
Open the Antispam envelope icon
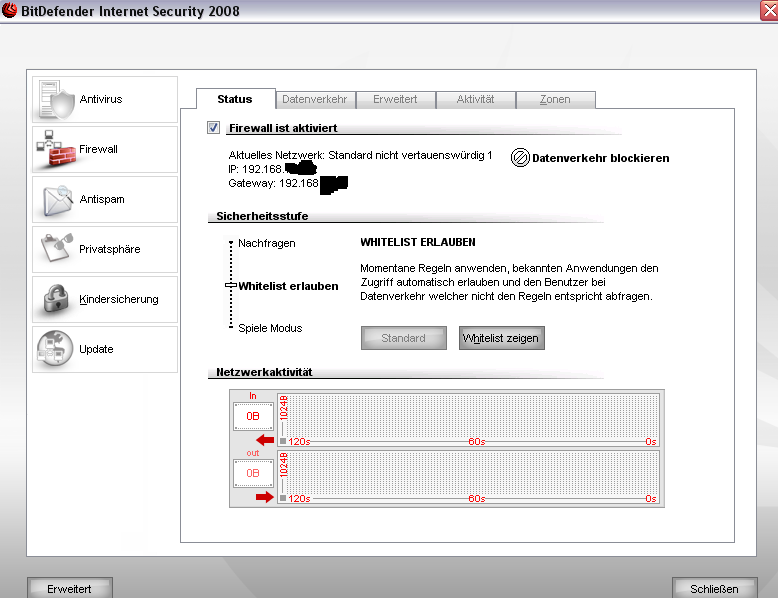[58, 200]
